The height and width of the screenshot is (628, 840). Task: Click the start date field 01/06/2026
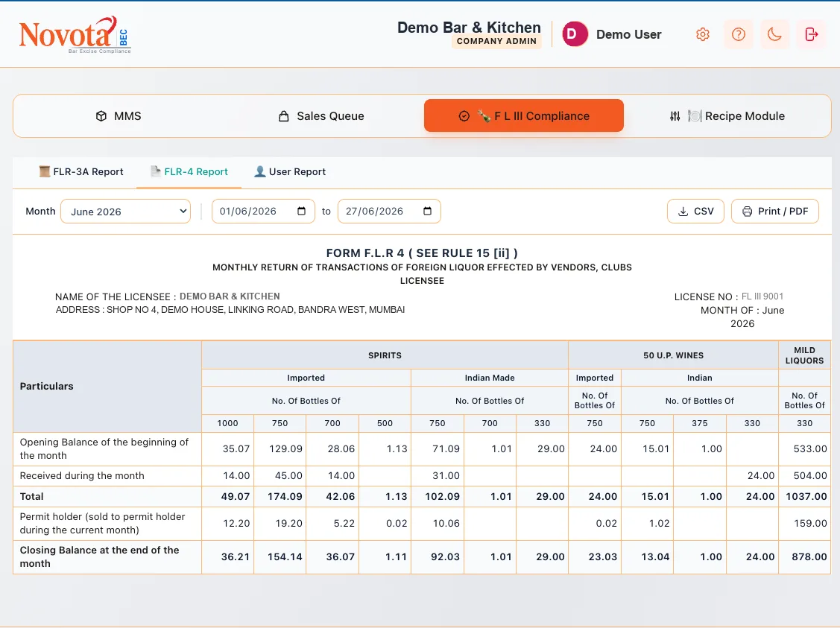pos(263,212)
